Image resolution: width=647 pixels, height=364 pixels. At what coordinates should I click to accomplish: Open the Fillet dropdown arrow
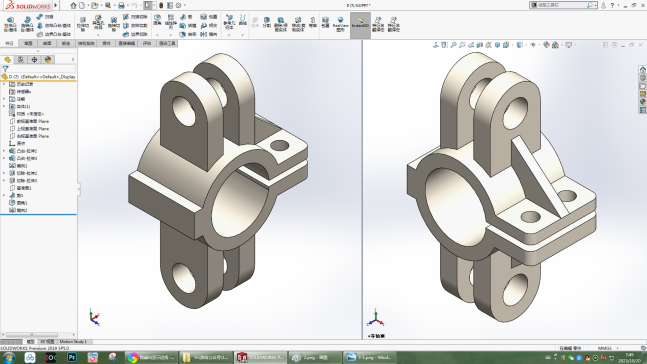click(x=157, y=35)
